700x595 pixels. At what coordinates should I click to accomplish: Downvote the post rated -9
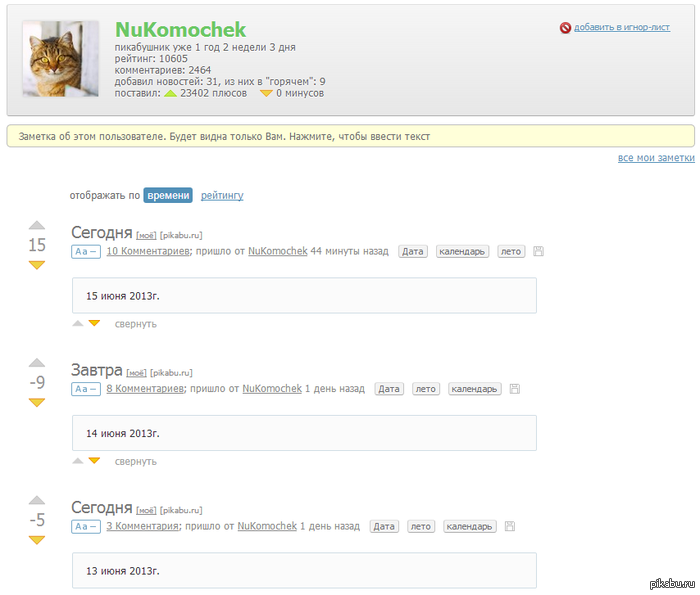coord(37,403)
